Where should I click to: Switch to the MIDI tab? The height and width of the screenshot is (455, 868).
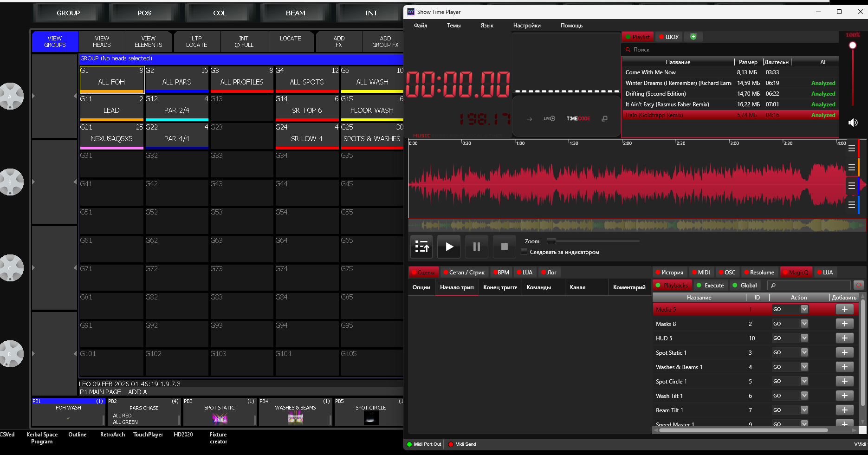pos(701,272)
